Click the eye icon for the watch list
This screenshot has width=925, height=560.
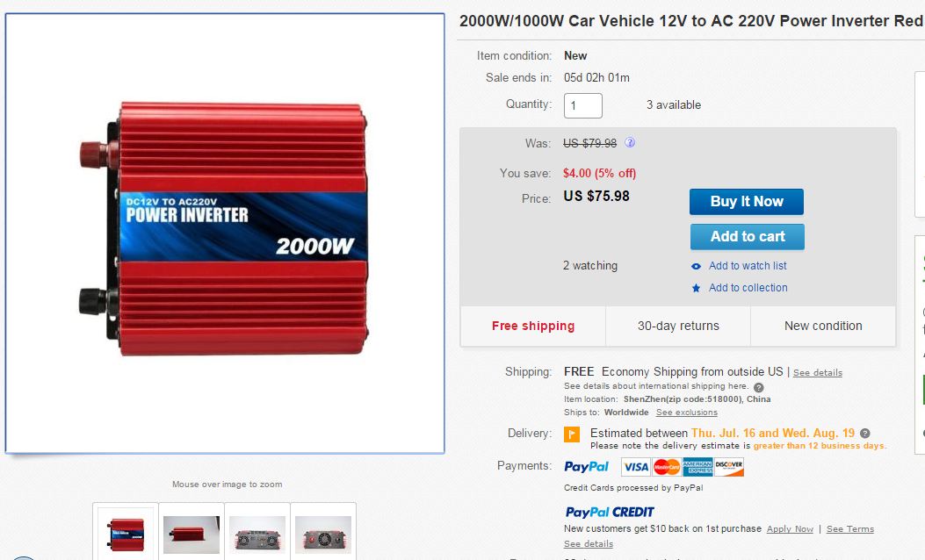pyautogui.click(x=697, y=266)
